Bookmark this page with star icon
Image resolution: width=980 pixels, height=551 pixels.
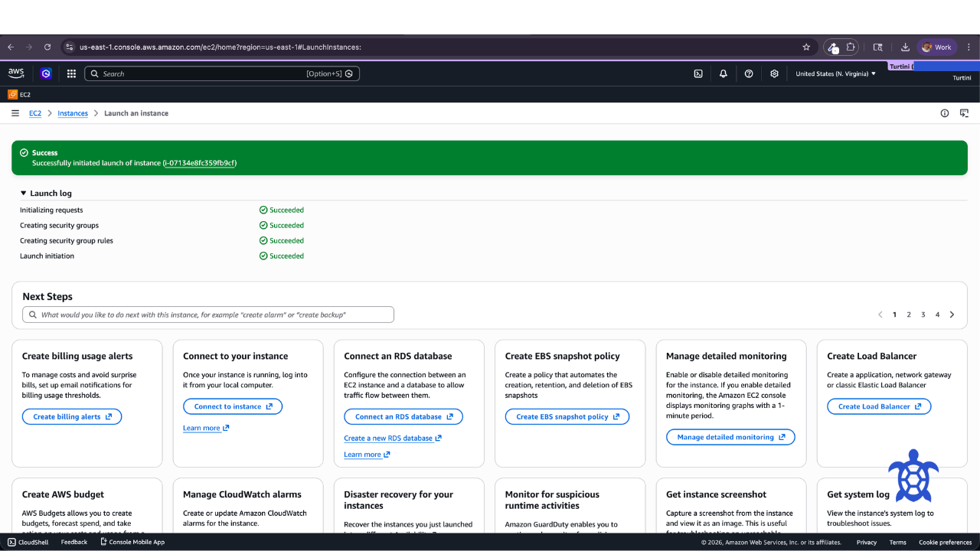click(x=806, y=47)
